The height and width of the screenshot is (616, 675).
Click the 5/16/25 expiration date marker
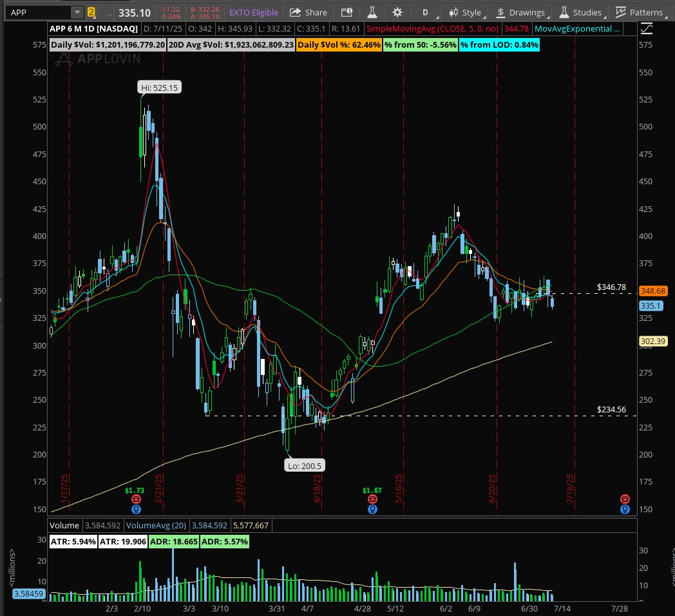tap(399, 488)
